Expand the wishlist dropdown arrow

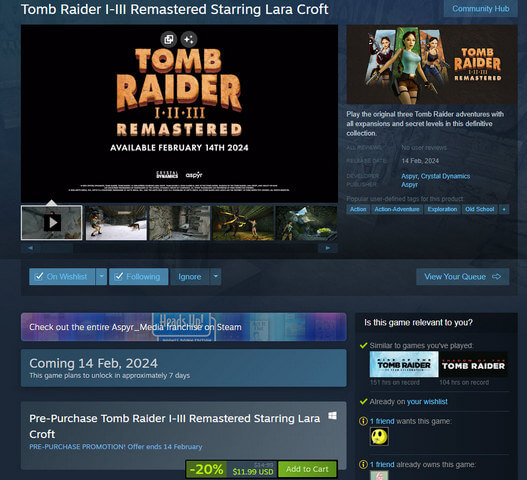pos(101,277)
